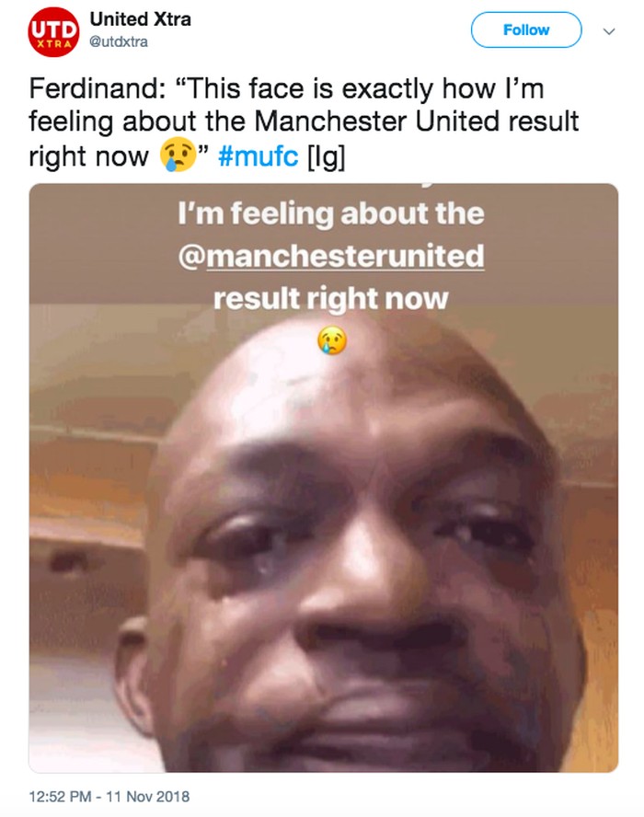Click the tweet text starting with Ferdinand

[304, 122]
